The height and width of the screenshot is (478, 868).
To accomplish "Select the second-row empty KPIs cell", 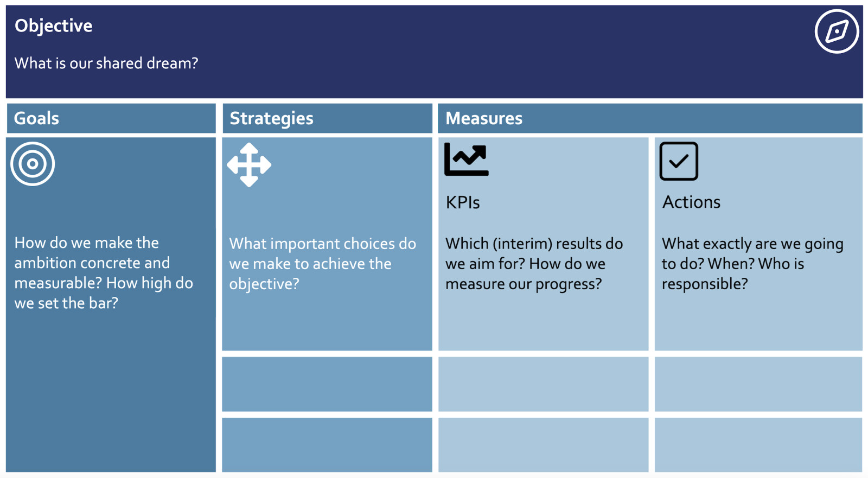I will point(543,384).
